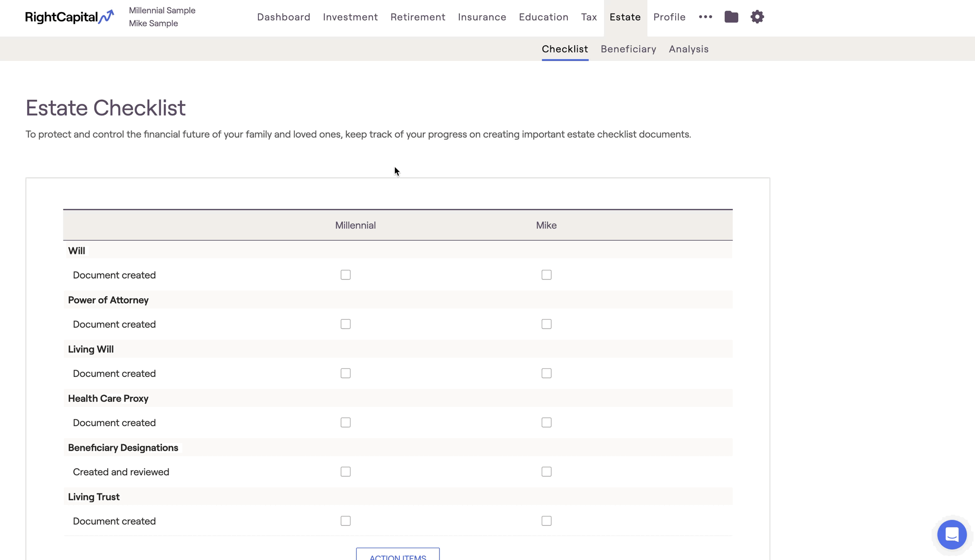975x560 pixels.
Task: Click the Millennial Sample client name
Action: [162, 10]
